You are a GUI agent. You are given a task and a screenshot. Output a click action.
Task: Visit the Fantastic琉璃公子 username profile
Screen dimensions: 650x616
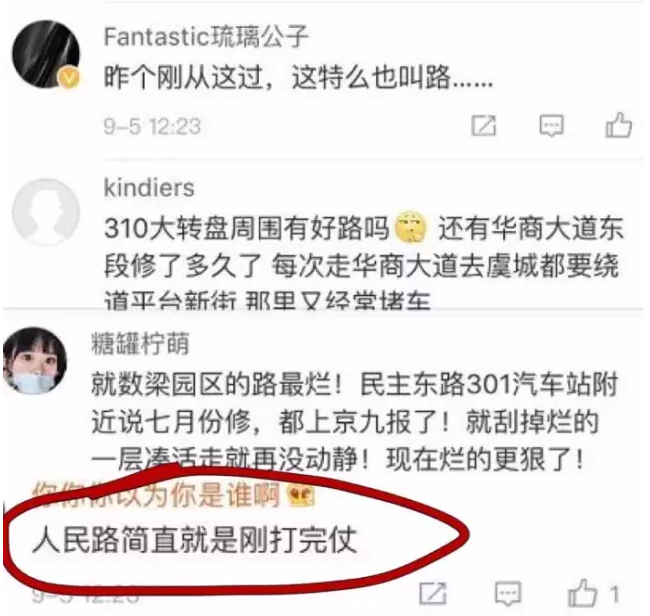point(206,36)
